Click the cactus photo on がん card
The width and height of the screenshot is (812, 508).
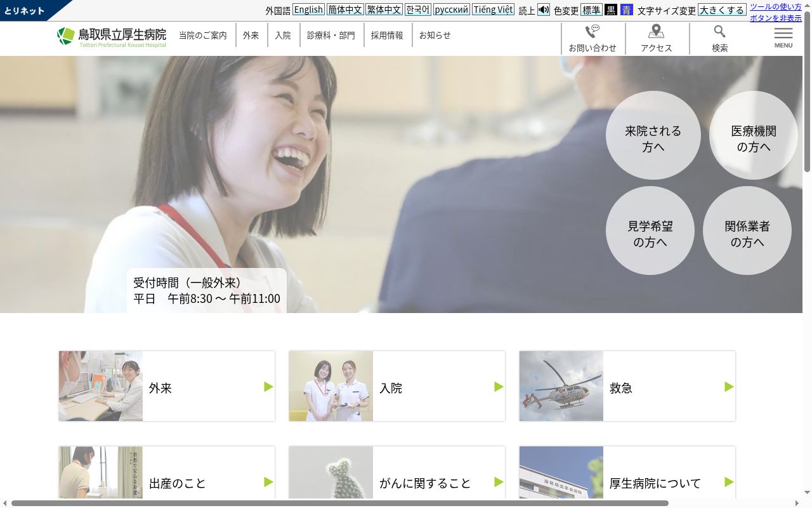point(331,472)
